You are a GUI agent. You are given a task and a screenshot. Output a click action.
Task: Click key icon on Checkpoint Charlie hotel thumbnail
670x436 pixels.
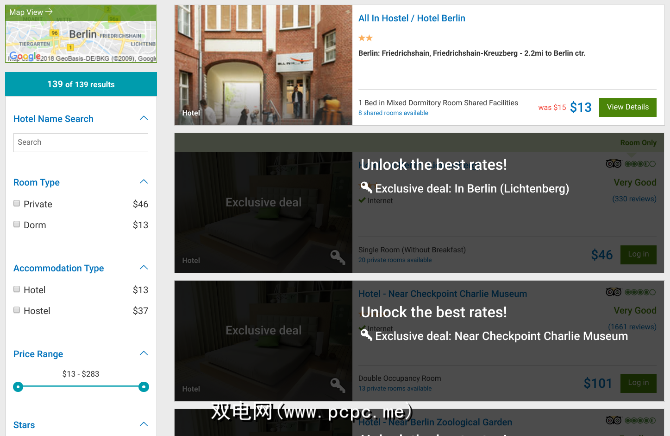click(x=338, y=385)
